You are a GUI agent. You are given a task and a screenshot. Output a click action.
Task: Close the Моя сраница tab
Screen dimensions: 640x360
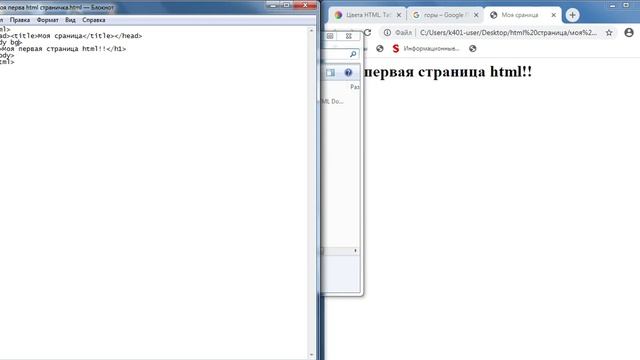click(553, 15)
